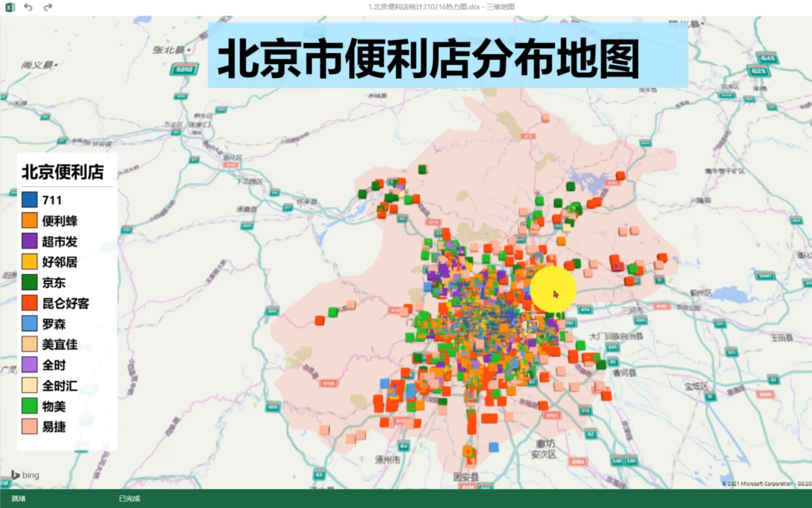Click the 昆仑好客 legend label
This screenshot has height=508, width=812.
(65, 303)
